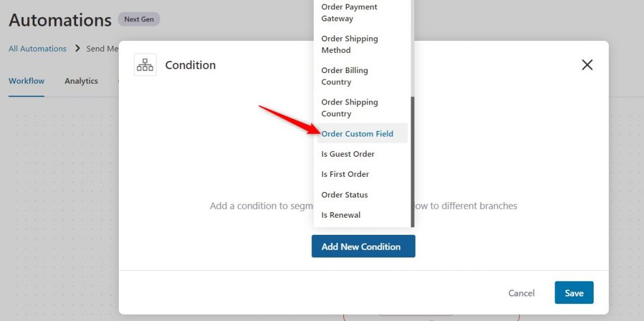Screen dimensions: 644x321
Task: Save the condition settings
Action: (x=574, y=293)
